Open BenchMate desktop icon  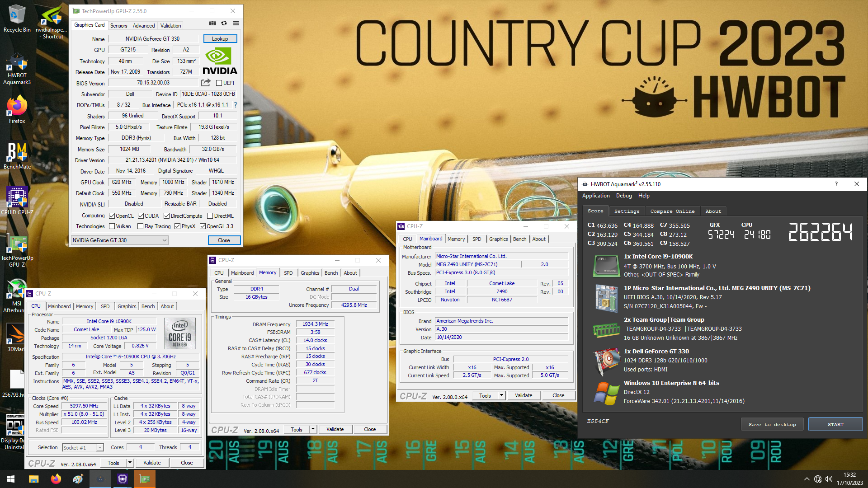[x=17, y=156]
